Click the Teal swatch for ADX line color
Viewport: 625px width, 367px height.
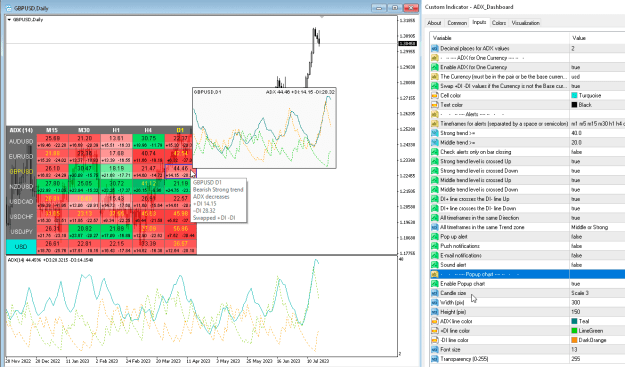tap(574, 321)
